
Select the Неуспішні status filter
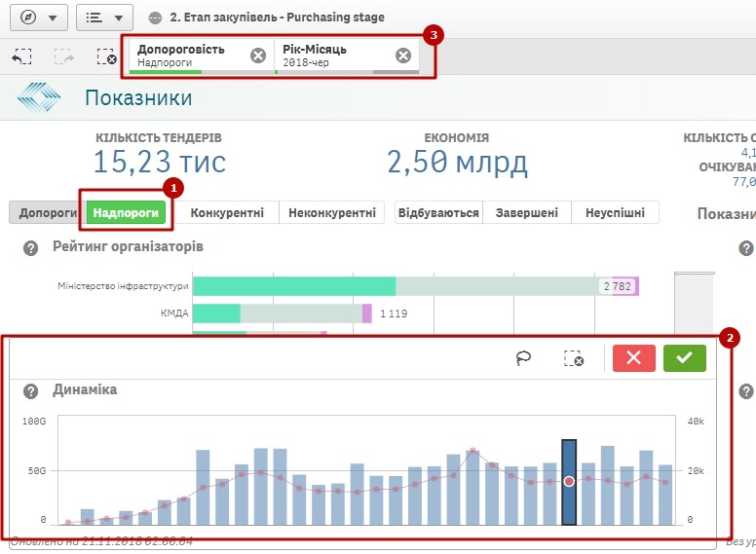pos(615,212)
